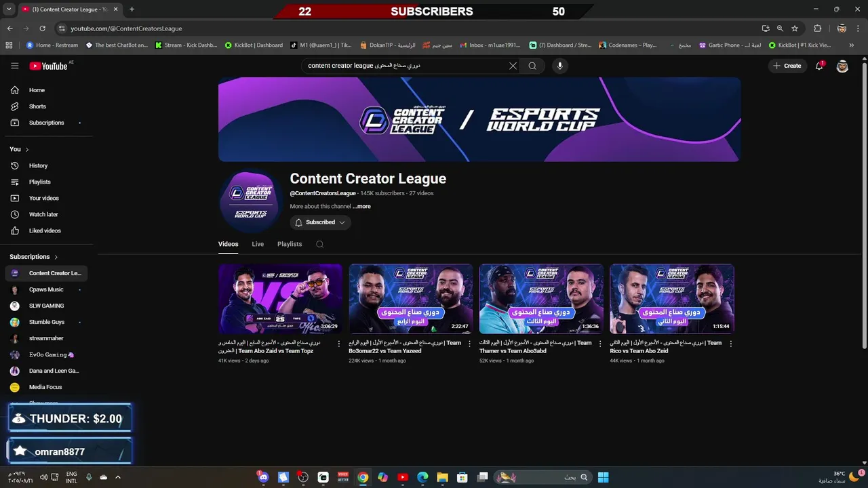Show more bookmarks with double chevron

pyautogui.click(x=851, y=45)
